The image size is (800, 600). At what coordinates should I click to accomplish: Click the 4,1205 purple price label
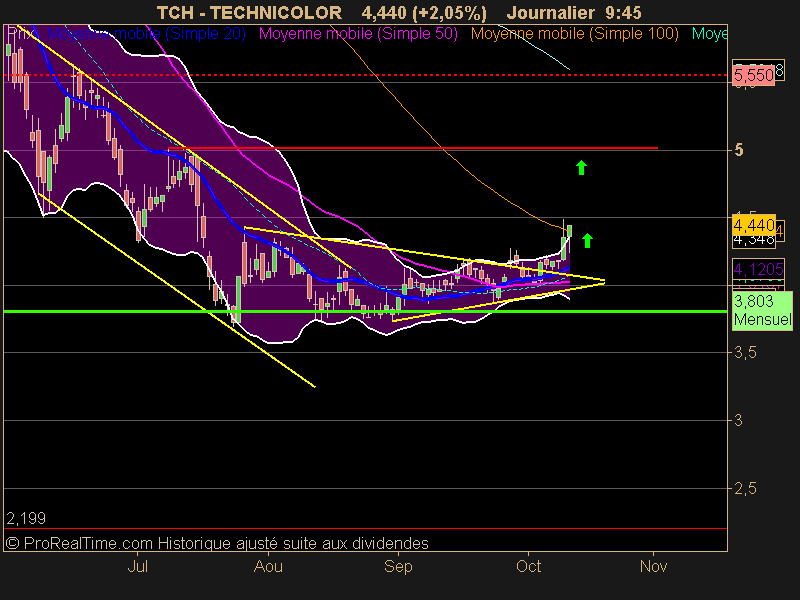click(758, 269)
